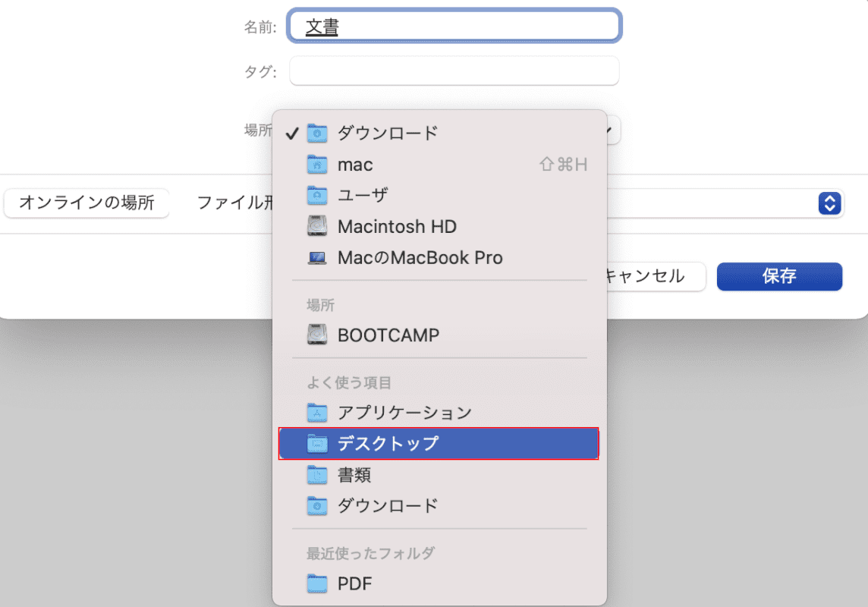Click the mac home folder icon
Image resolution: width=868 pixels, height=607 pixels.
click(x=317, y=165)
